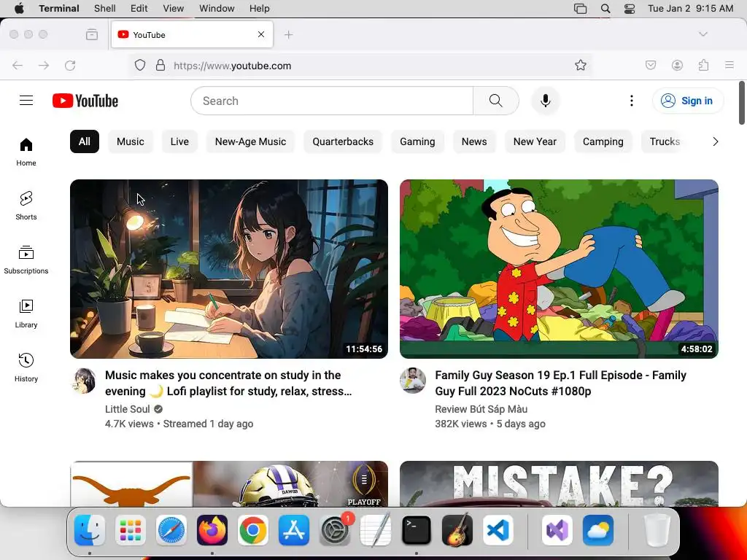Select the New Year chip
Screen dimensions: 747x560
pyautogui.click(x=535, y=141)
